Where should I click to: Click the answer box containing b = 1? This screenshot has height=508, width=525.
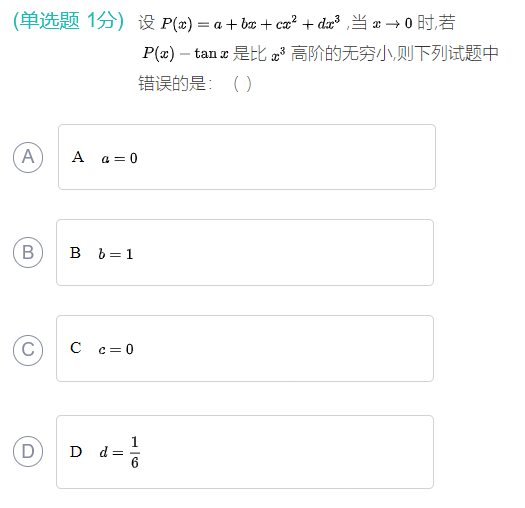pyautogui.click(x=245, y=252)
